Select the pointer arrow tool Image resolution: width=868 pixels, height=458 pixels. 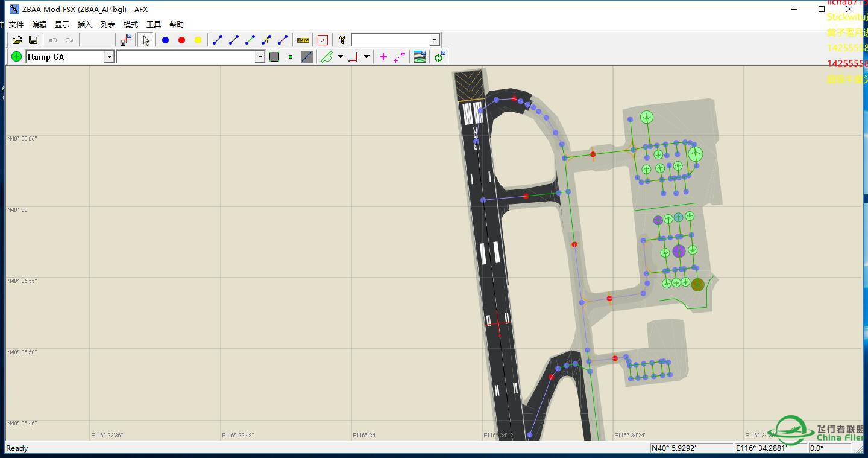pyautogui.click(x=146, y=40)
